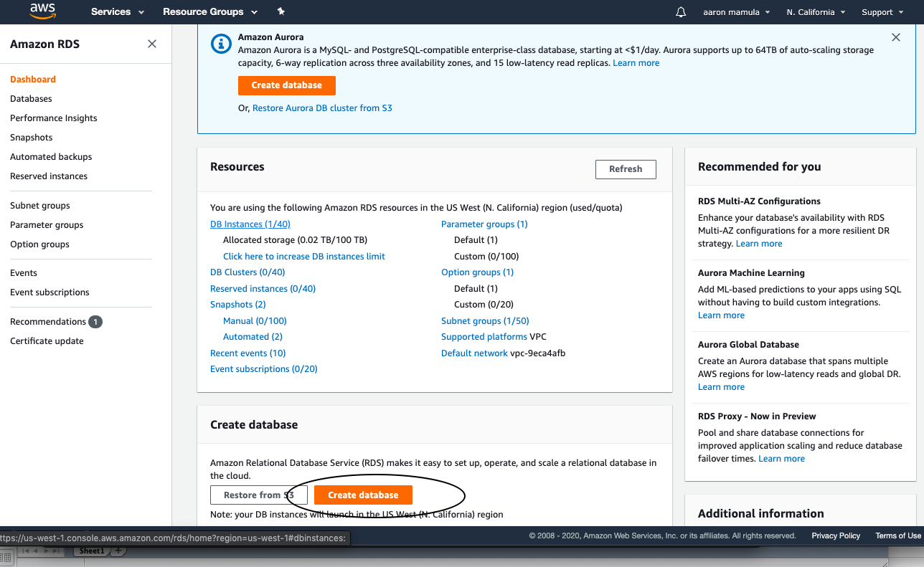Click the add sheet plus button
924x567 pixels.
click(118, 551)
